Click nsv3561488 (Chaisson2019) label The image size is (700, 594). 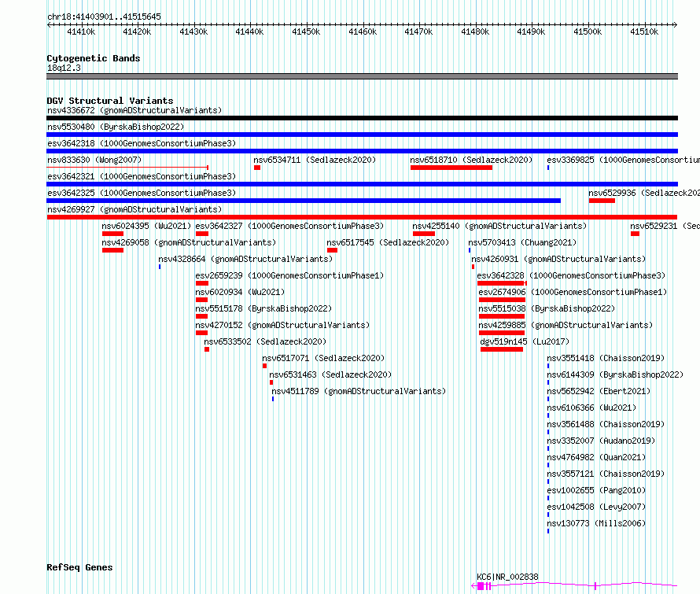pyautogui.click(x=606, y=424)
